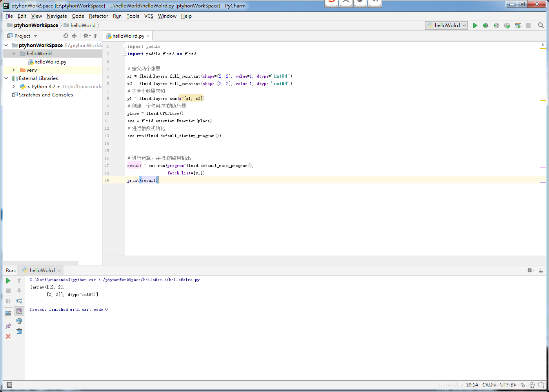Expand the venv folder

(x=14, y=70)
